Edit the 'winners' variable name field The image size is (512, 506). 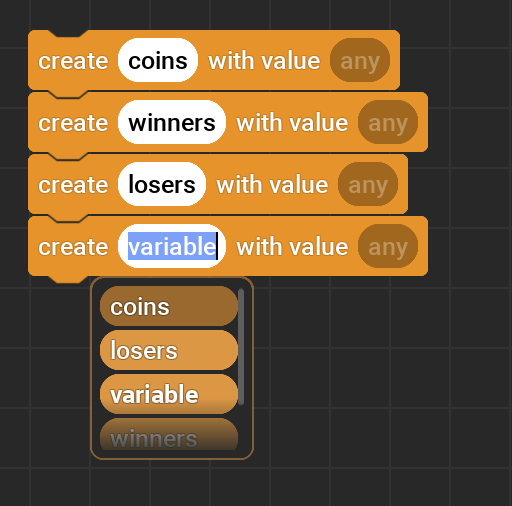(x=172, y=122)
